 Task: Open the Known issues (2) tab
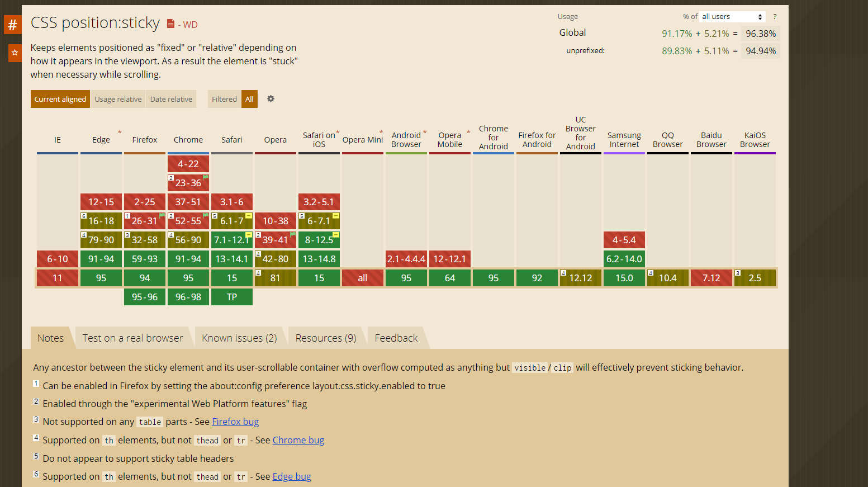[x=239, y=338]
